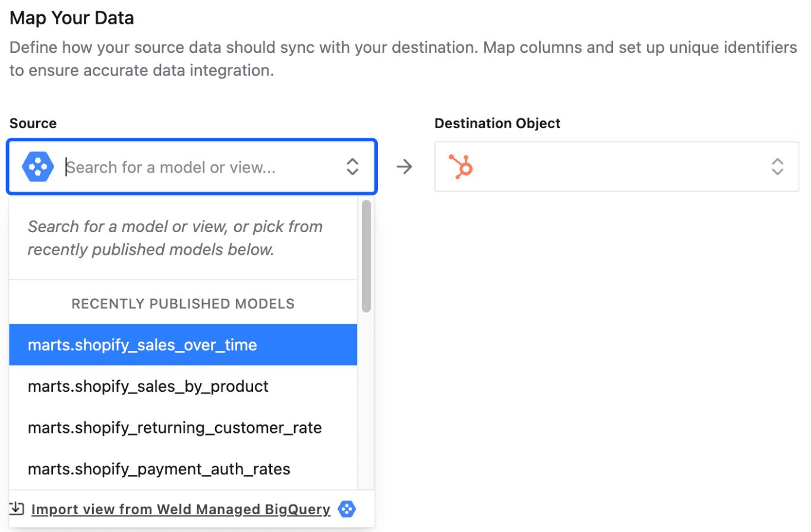Viewport: 811px width, 532px height.
Task: Select marts.shopify_sales_over_time model
Action: pyautogui.click(x=183, y=345)
